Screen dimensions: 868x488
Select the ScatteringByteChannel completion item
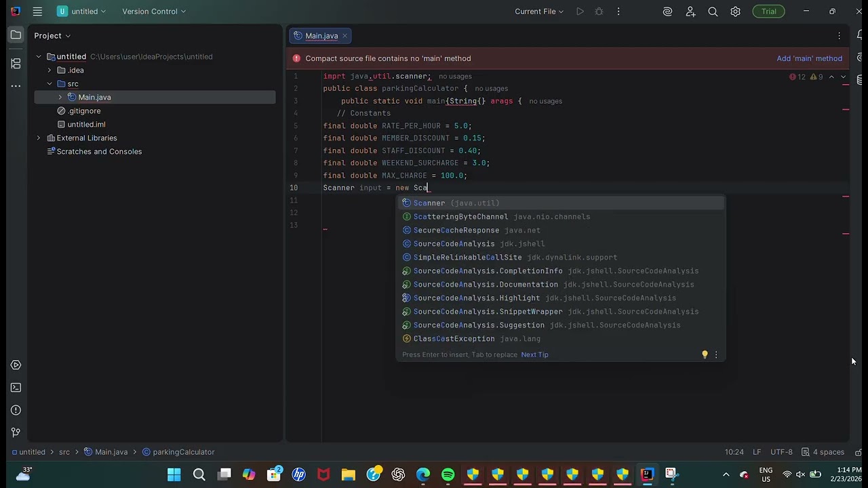[560, 217]
